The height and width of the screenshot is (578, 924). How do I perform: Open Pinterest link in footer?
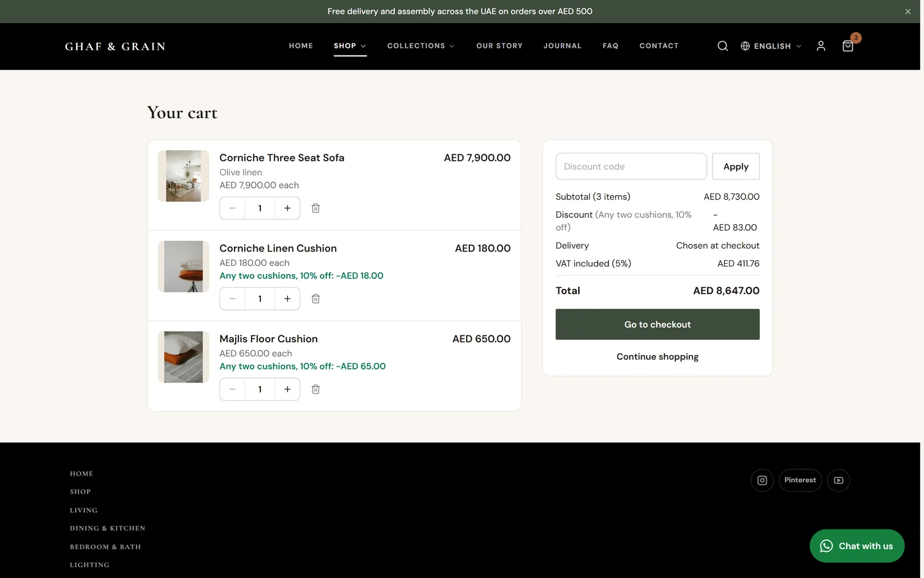tap(800, 480)
